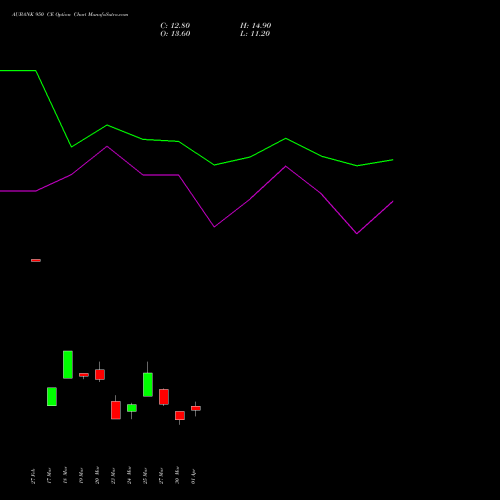Click the 23 Mar date label
The height and width of the screenshot is (500, 500).
pos(113,476)
